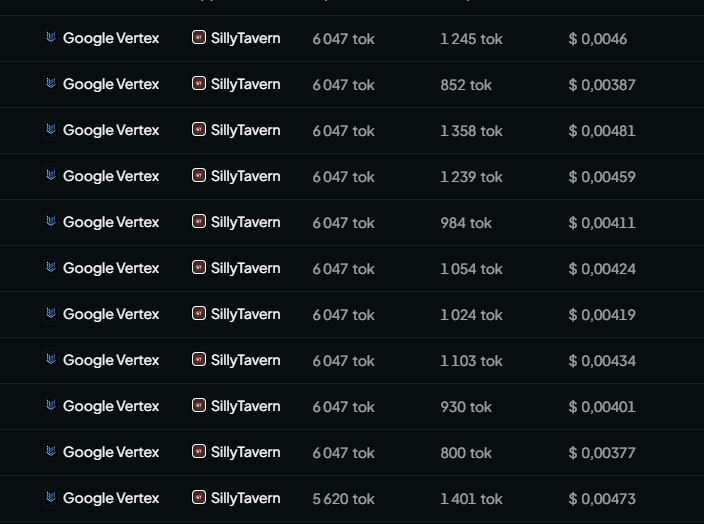Click SillyTavern icon in $0,00424 row
The image size is (704, 524).
(x=199, y=267)
